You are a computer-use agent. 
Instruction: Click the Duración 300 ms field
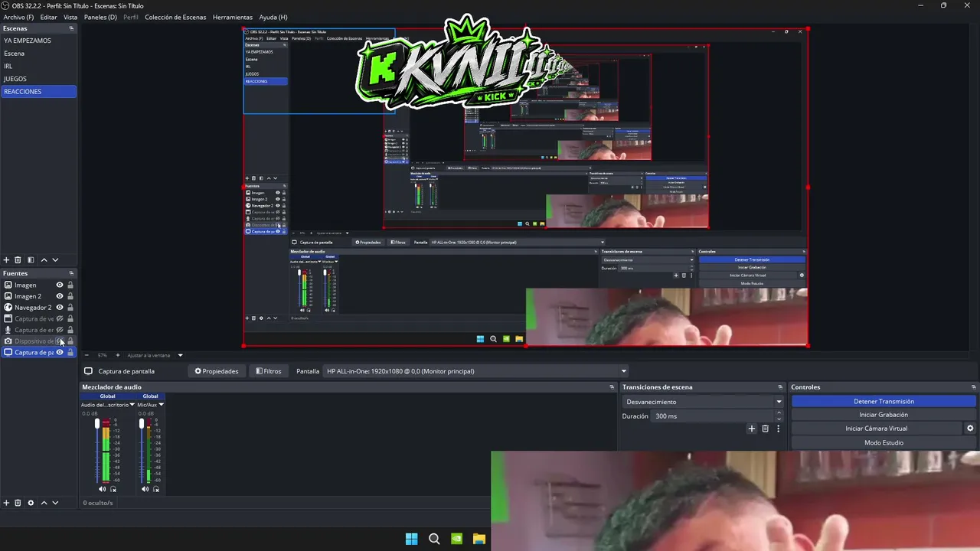click(x=713, y=416)
